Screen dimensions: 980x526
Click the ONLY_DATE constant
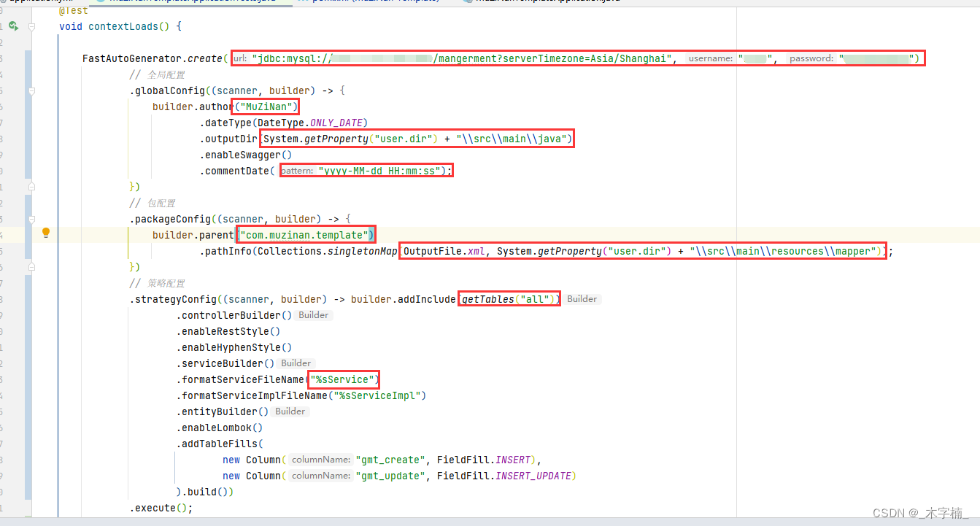click(336, 123)
